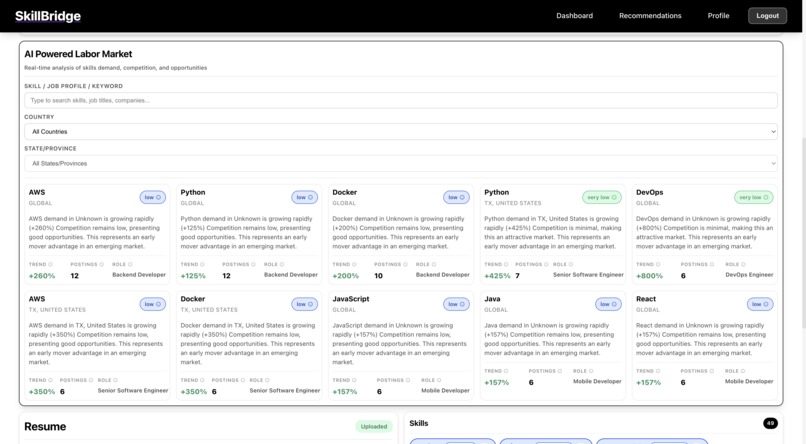Image resolution: width=806 pixels, height=444 pixels.
Task: Go to Recommendations in the top navigation
Action: 650,16
